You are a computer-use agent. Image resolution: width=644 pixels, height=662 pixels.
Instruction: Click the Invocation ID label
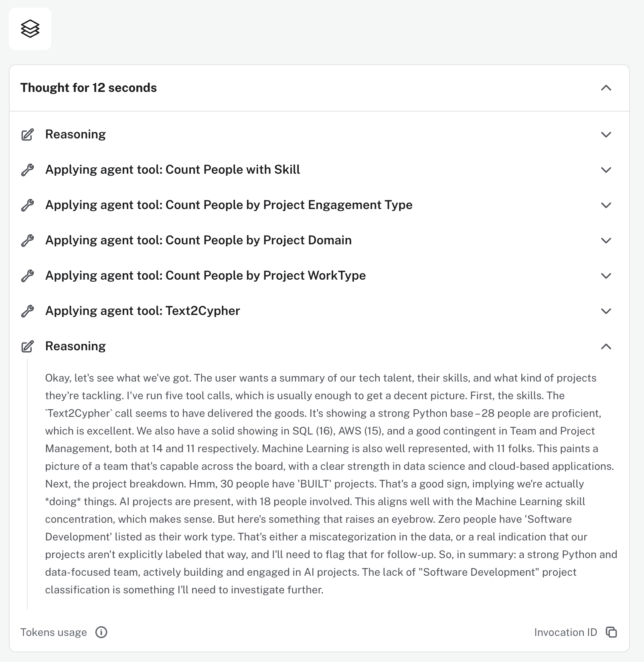pos(565,632)
